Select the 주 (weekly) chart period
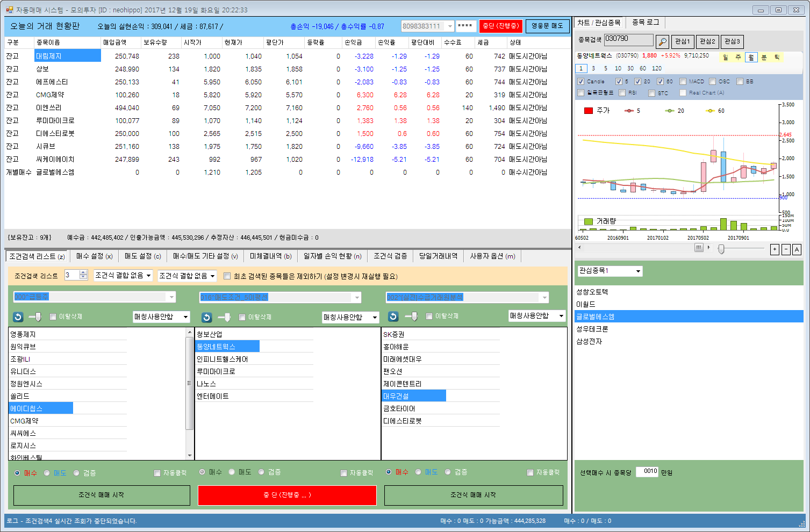Image resolution: width=810 pixels, height=532 pixels. (738, 57)
